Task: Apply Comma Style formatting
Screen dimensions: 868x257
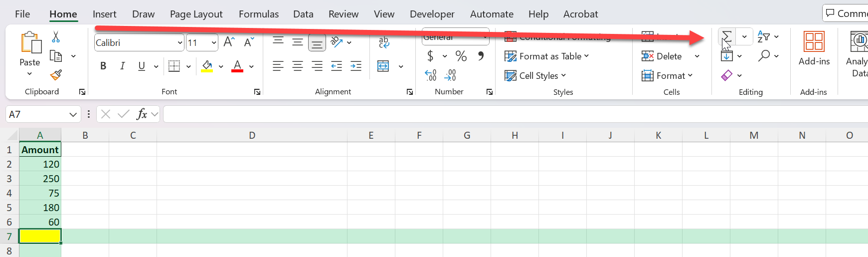Action: (x=481, y=56)
